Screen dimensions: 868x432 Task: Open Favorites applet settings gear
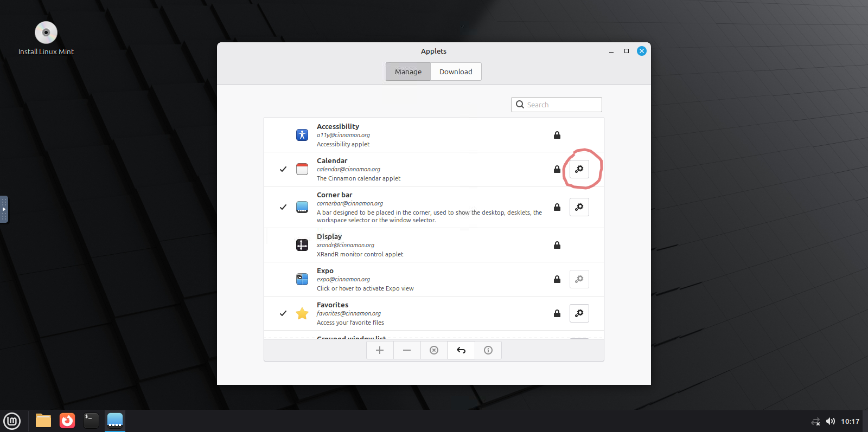click(579, 313)
